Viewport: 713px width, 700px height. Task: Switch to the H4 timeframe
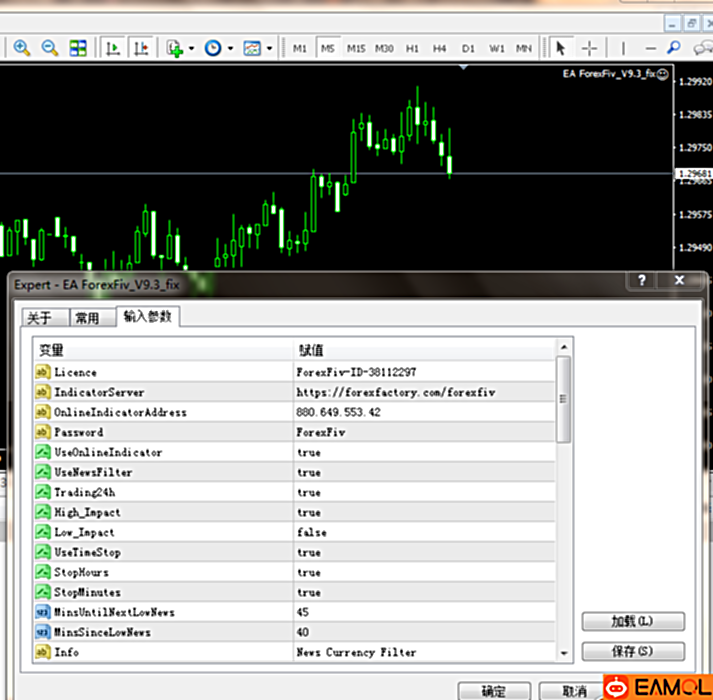tap(440, 48)
